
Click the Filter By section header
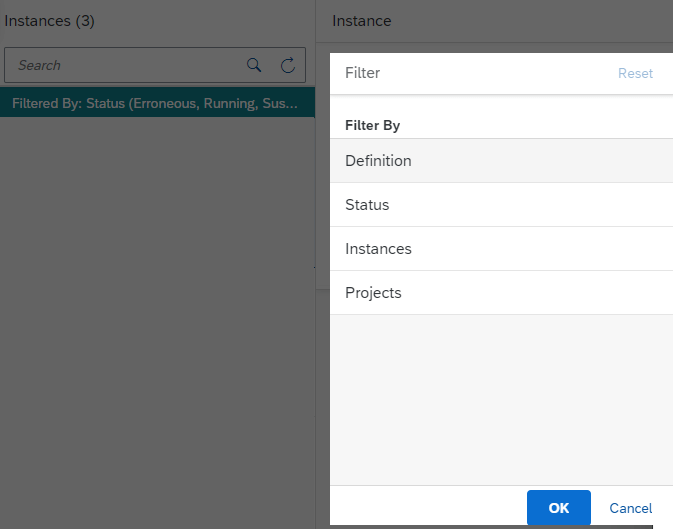coord(373,125)
